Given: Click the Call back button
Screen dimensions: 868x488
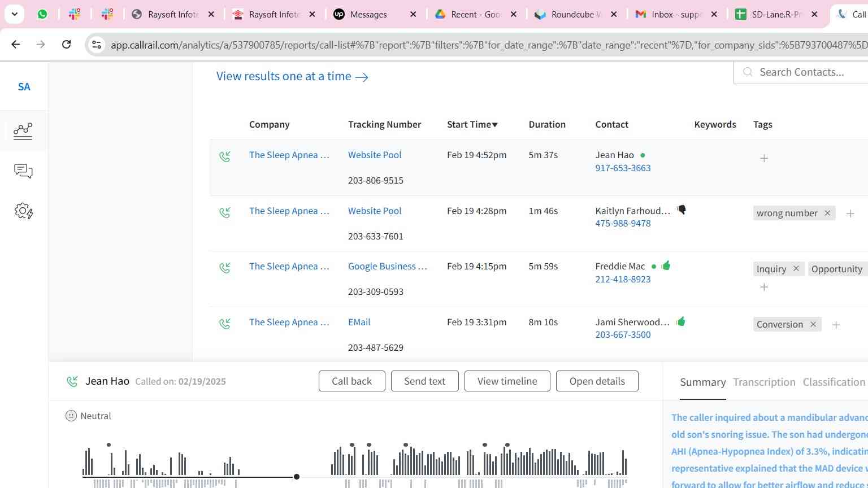Looking at the screenshot, I should (x=351, y=381).
